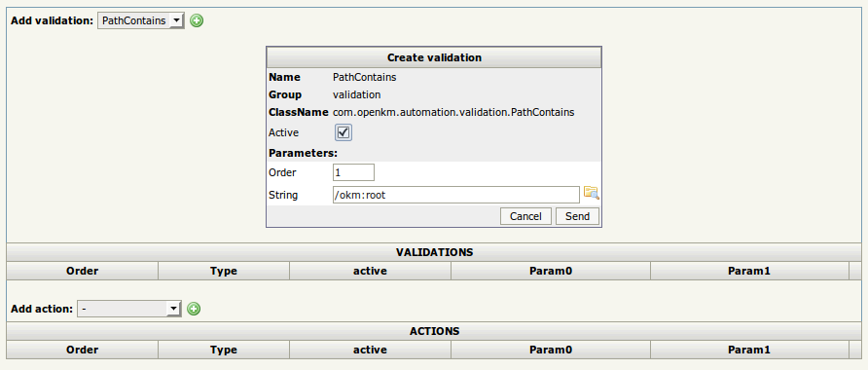Open the Add validation PathContains dropdown
The height and width of the screenshot is (370, 868).
(140, 21)
